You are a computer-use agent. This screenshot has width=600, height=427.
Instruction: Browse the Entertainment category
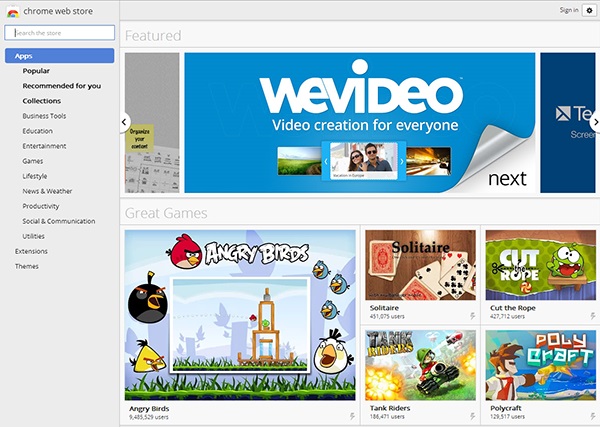pyautogui.click(x=44, y=146)
